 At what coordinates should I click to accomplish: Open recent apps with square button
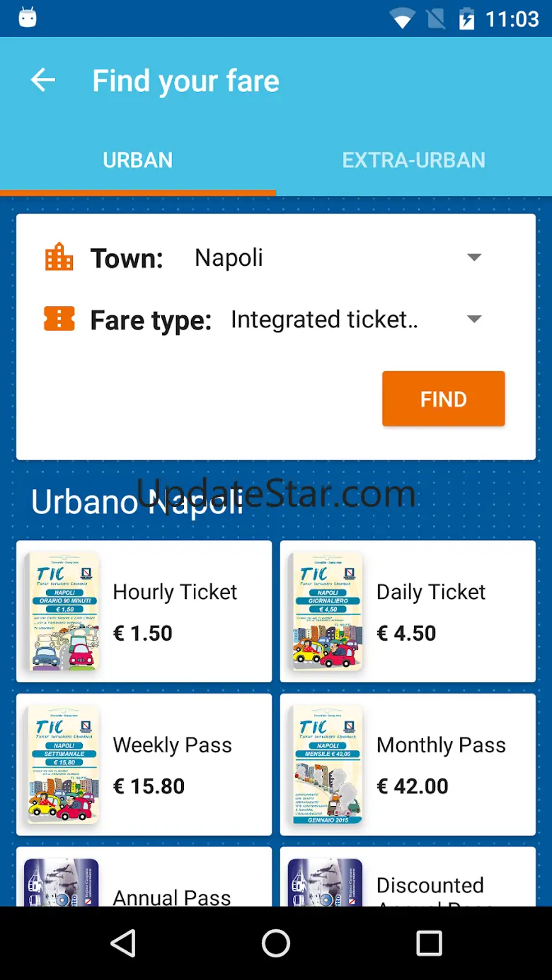click(429, 943)
